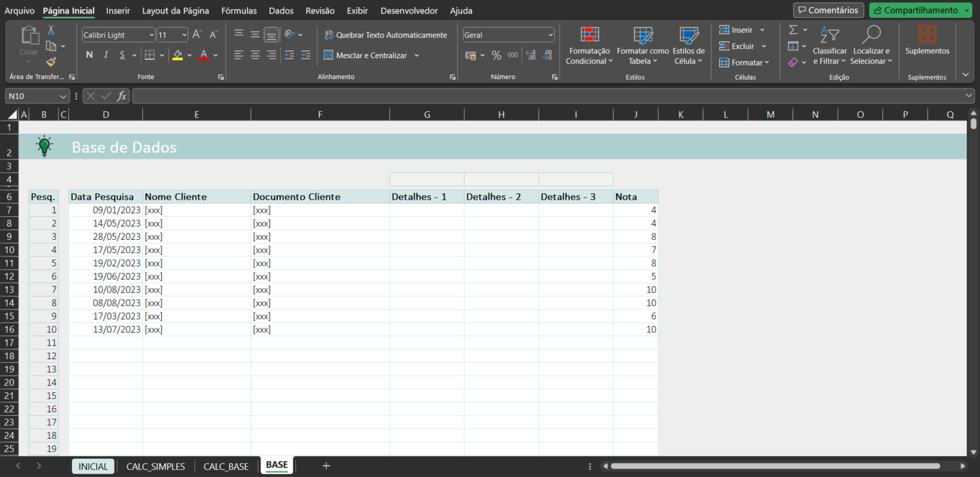
Task: Open Classificar e Filtrar
Action: coord(829,45)
